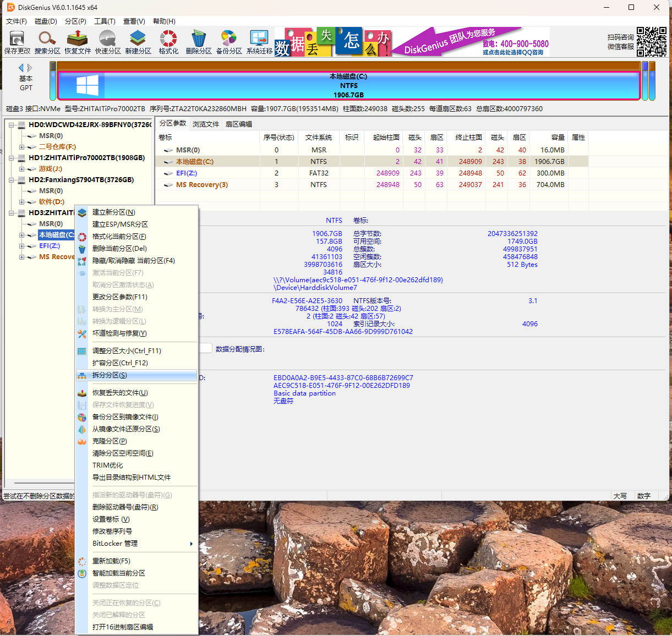Click 格式化 format toolbar icon

(168, 42)
